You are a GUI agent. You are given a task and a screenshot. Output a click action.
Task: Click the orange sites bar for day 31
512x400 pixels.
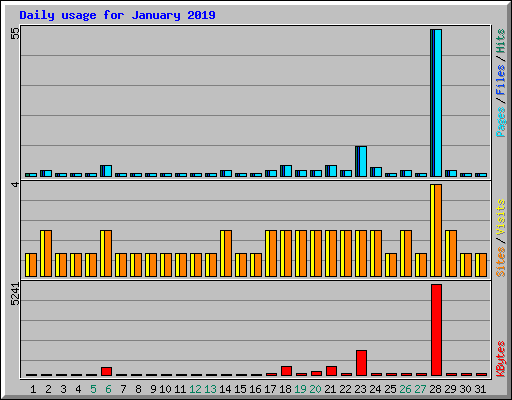click(483, 265)
